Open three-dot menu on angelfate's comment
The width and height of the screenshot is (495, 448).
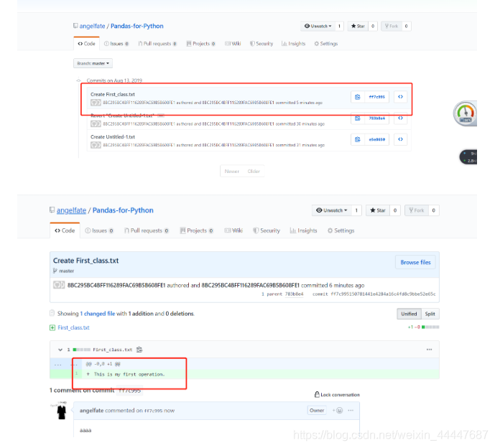coord(351,411)
